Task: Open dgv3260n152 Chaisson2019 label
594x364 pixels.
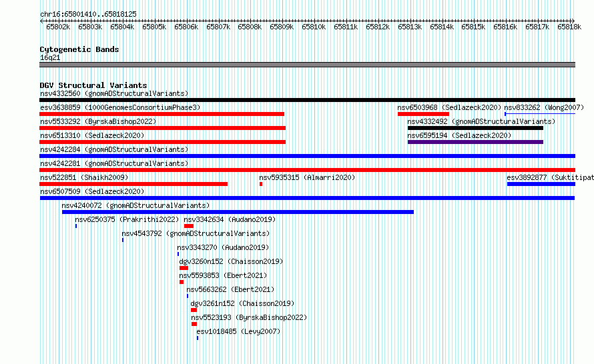Action: [231, 261]
